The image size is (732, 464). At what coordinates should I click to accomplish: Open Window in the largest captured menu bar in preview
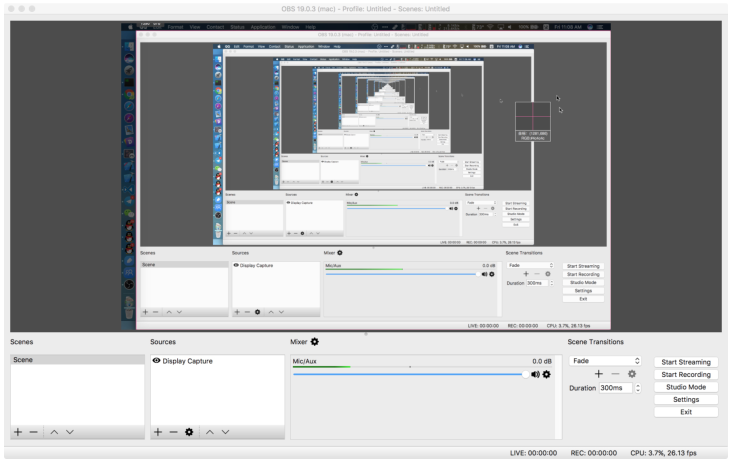pyautogui.click(x=290, y=27)
